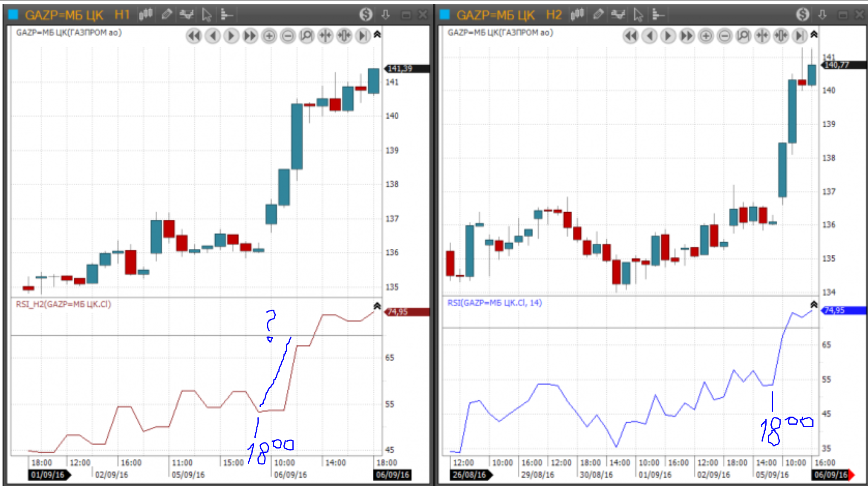Jump to last bar on H2 chart
The width and height of the screenshot is (868, 486).
(800, 36)
